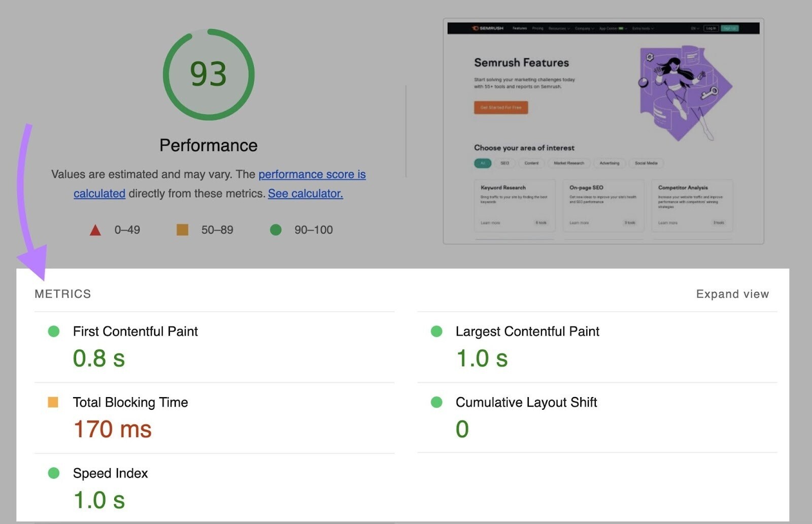The image size is (812, 524).
Task: Toggle the Market Research filter pill
Action: (569, 163)
